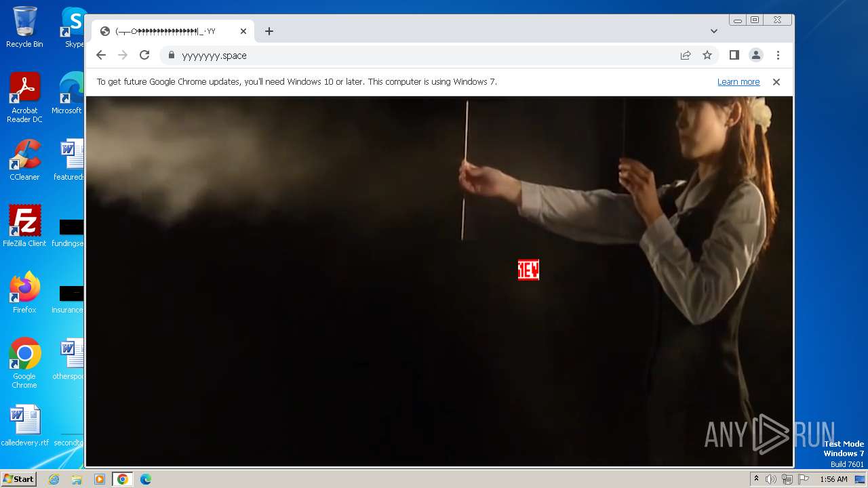This screenshot has height=488, width=868.
Task: Open the Action Center flag icon
Action: tap(804, 479)
